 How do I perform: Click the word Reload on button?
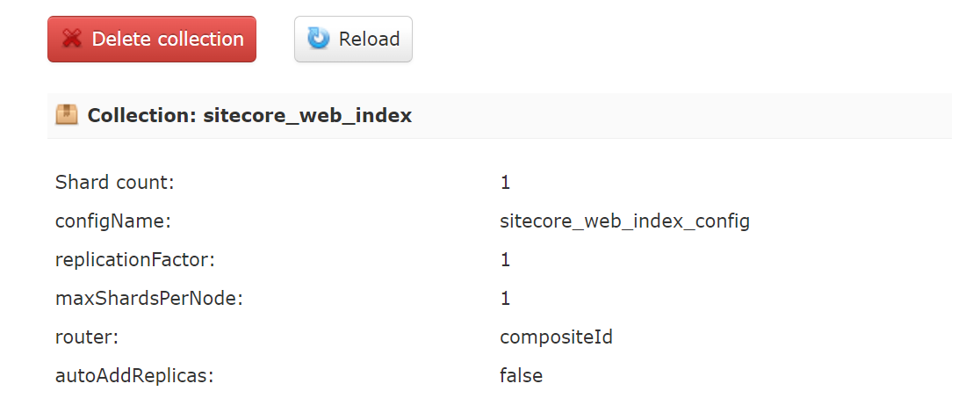pyautogui.click(x=369, y=40)
